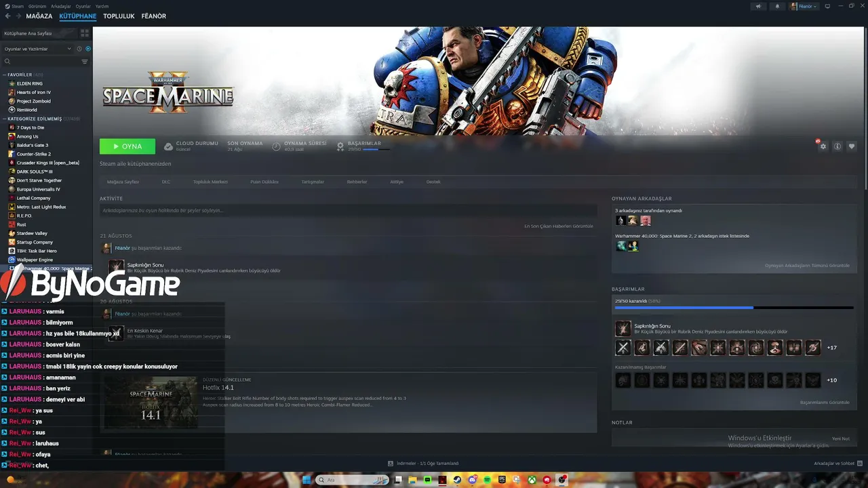The image size is (868, 488).
Task: Open the Görünüm menu
Action: click(37, 6)
